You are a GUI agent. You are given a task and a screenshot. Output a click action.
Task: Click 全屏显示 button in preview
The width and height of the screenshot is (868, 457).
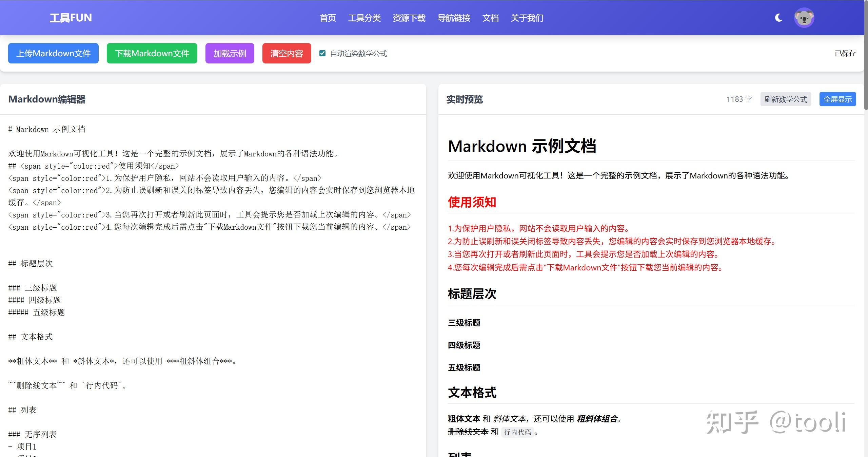(x=838, y=99)
